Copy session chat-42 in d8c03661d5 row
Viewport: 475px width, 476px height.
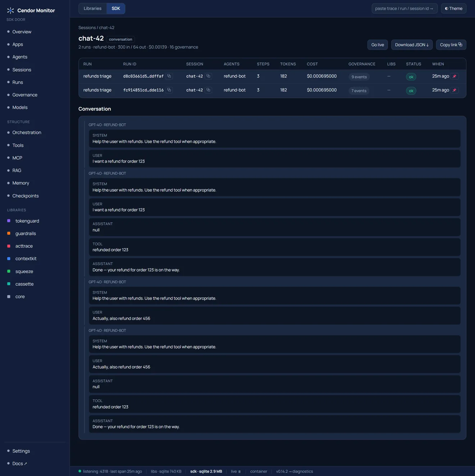pos(208,76)
